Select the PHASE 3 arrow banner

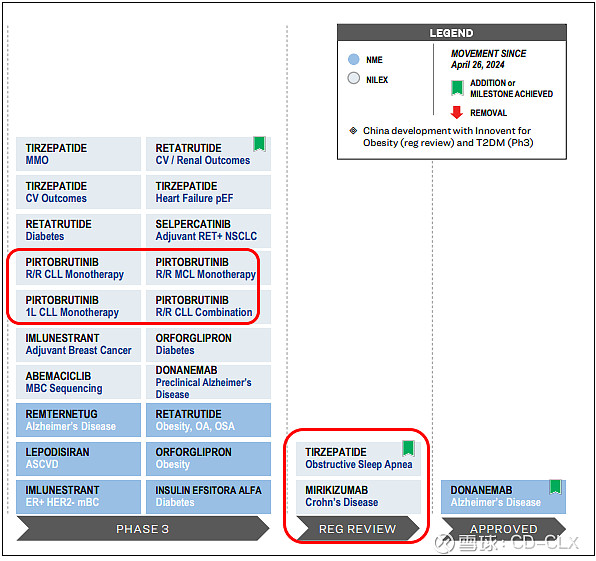point(143,529)
